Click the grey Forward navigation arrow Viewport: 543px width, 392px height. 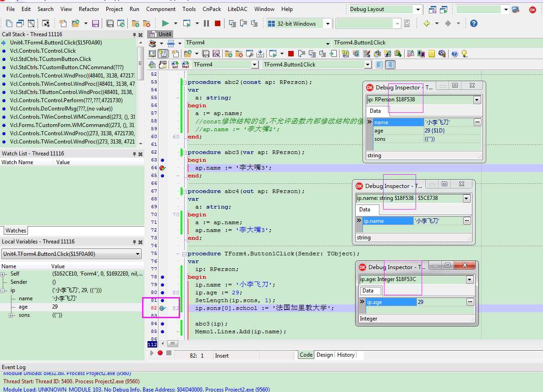[x=448, y=23]
